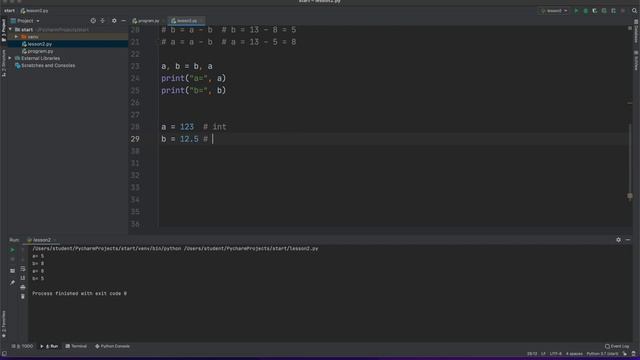Image resolution: width=640 pixels, height=360 pixels.
Task: Click gutter at line number 29
Action: click(135, 139)
